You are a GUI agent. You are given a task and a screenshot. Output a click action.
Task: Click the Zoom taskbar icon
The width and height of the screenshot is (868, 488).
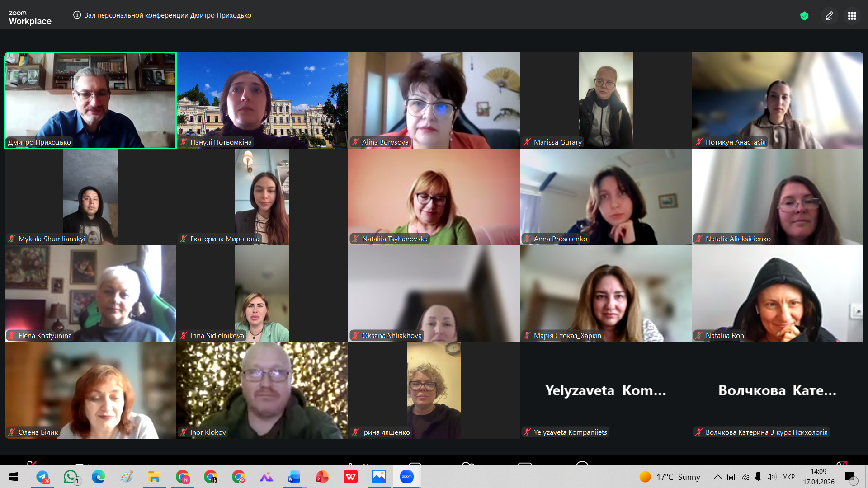click(x=406, y=477)
